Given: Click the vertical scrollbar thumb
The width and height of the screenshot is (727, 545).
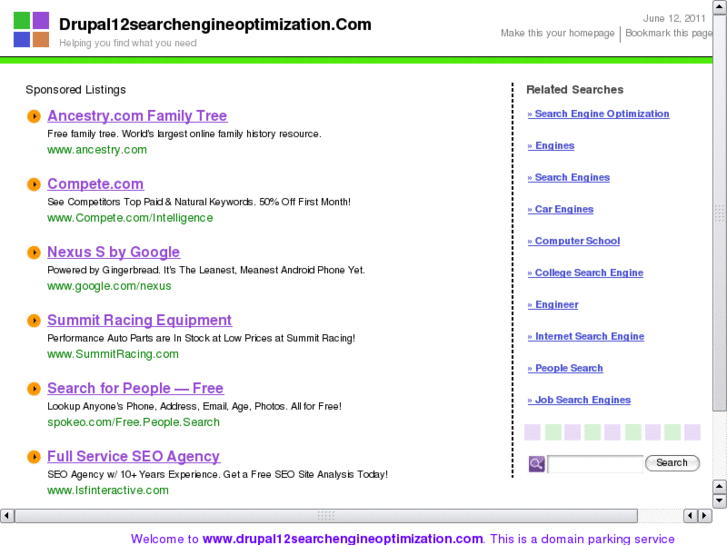Looking at the screenshot, I should point(719,212).
